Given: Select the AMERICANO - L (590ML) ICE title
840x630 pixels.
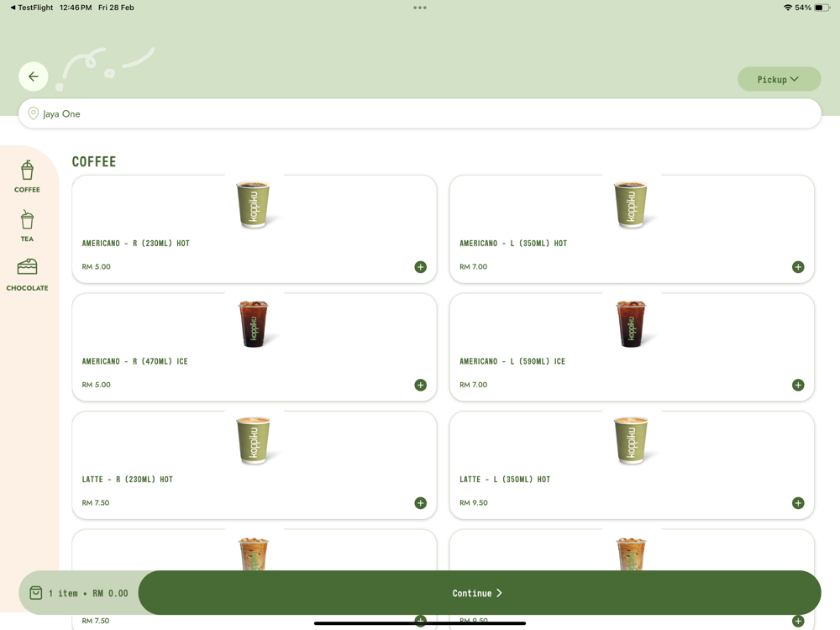Looking at the screenshot, I should pyautogui.click(x=512, y=361).
